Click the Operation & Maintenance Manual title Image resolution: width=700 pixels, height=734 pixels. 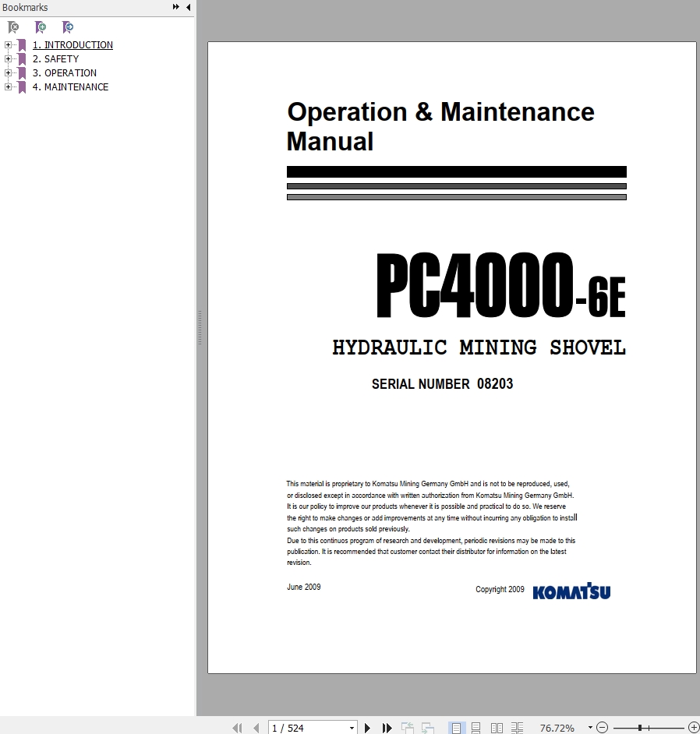click(x=440, y=126)
